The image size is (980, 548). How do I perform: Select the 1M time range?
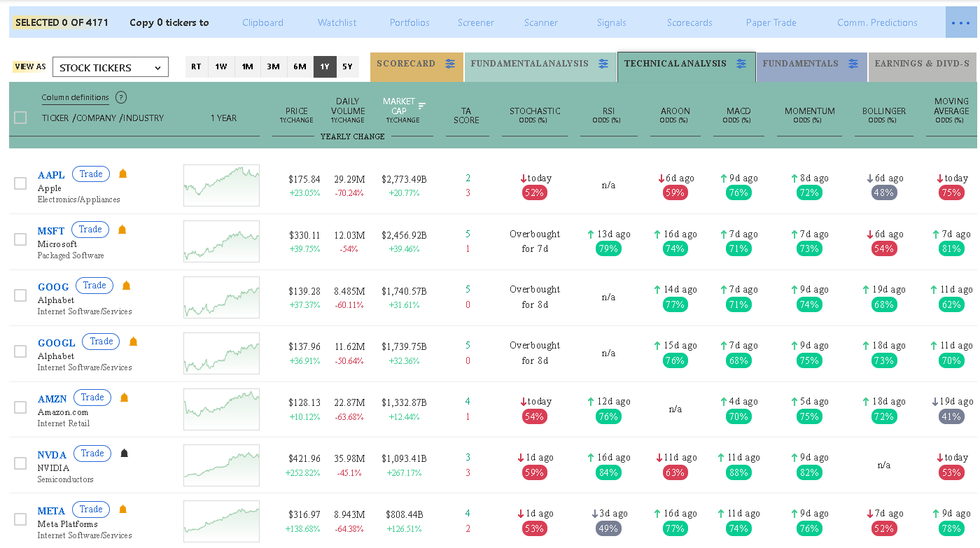[247, 67]
